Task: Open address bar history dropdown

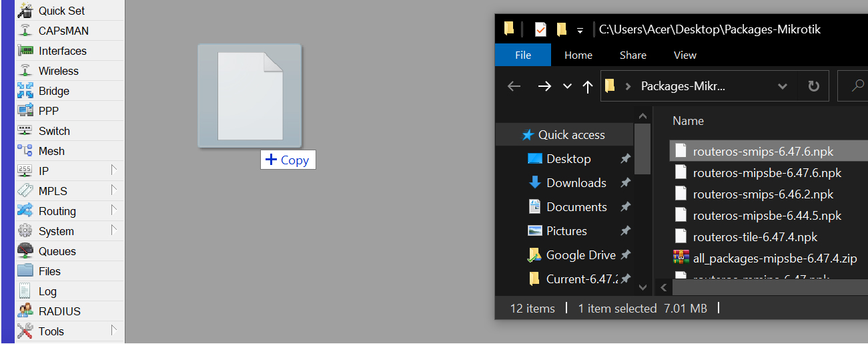Action: coord(783,86)
